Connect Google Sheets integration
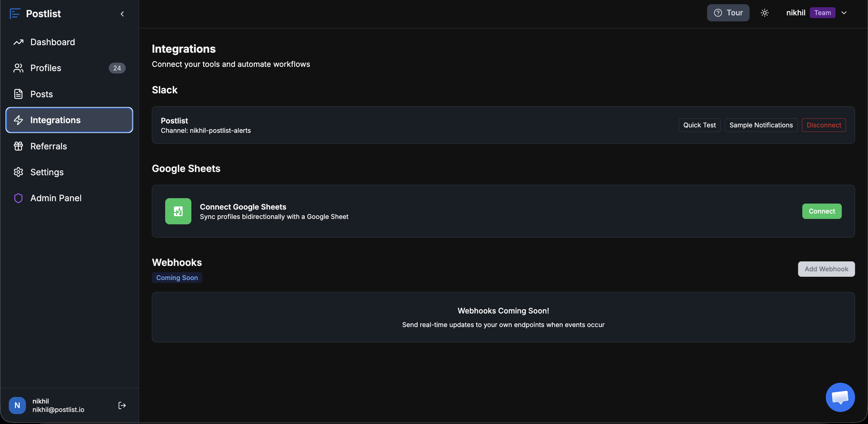868x424 pixels. [822, 211]
